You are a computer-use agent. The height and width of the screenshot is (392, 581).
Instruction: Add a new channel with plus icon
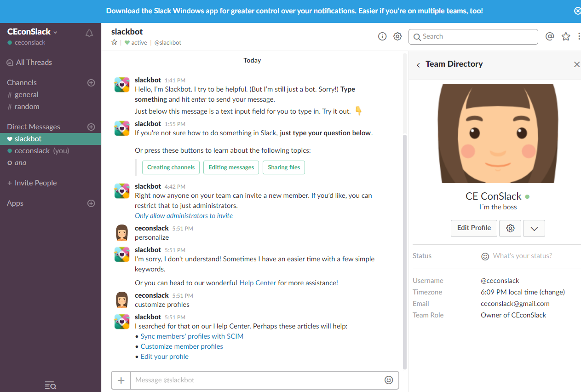point(91,83)
